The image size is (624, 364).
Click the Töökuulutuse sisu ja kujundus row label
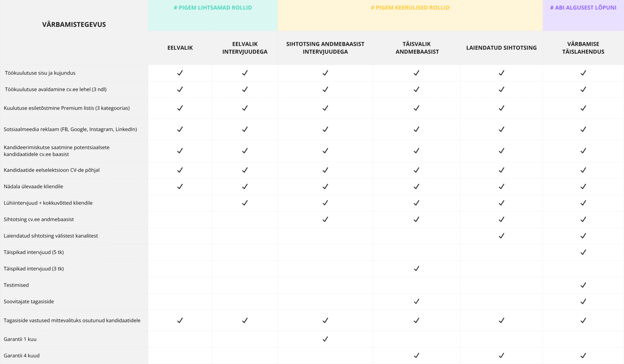(40, 73)
